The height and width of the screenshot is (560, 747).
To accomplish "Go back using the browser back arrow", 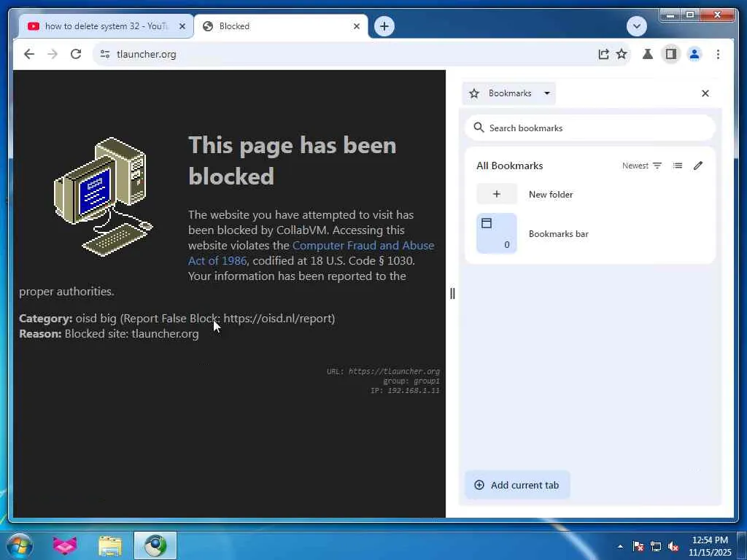I will (x=29, y=54).
